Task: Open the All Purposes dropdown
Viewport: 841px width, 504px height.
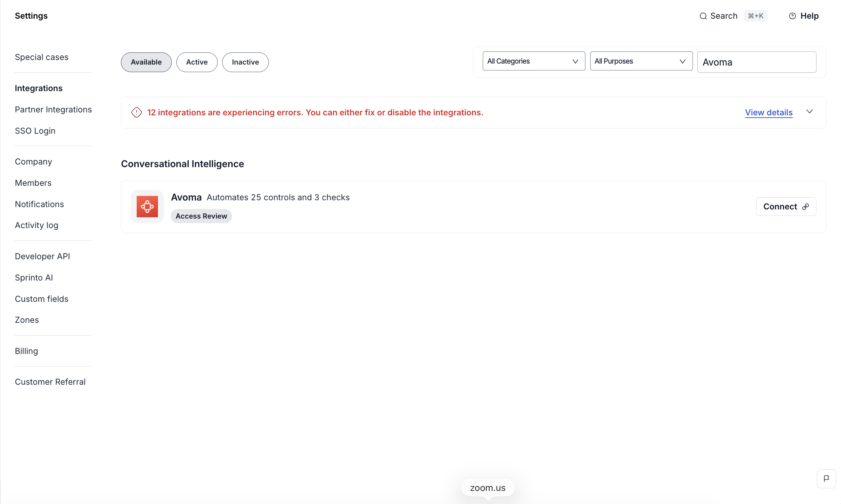Action: tap(641, 61)
